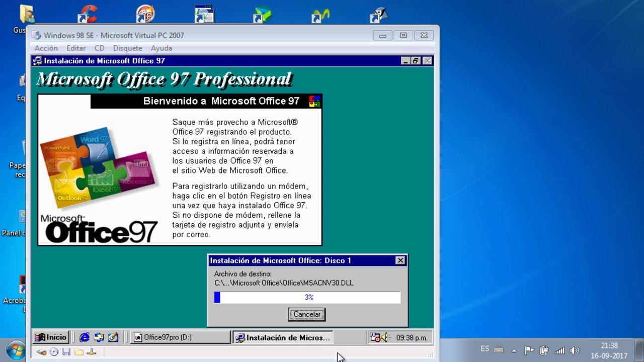This screenshot has width=644, height=362.
Task: Click the shared folder status icon
Action: pos(79,352)
